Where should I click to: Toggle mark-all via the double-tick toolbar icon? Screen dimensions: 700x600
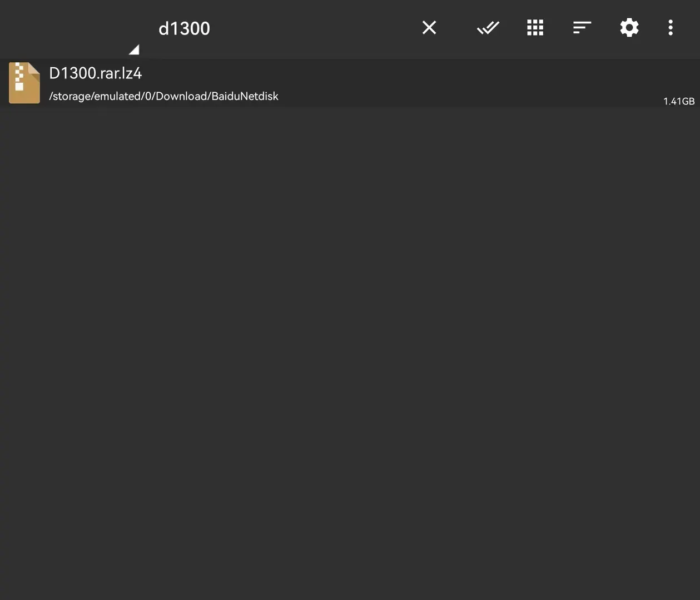pos(488,28)
